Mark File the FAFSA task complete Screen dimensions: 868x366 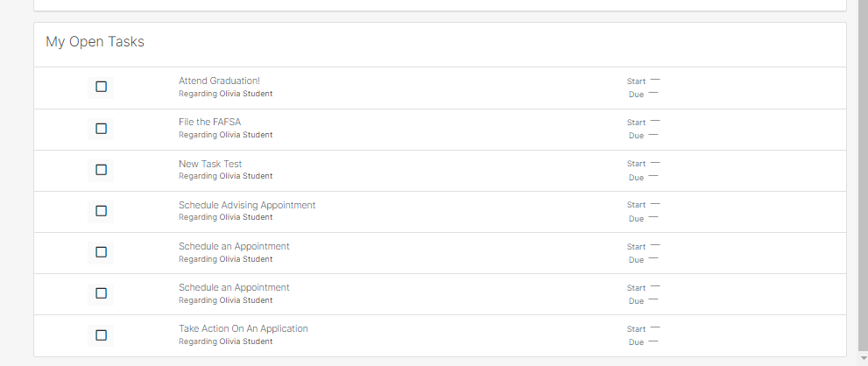tap(101, 129)
